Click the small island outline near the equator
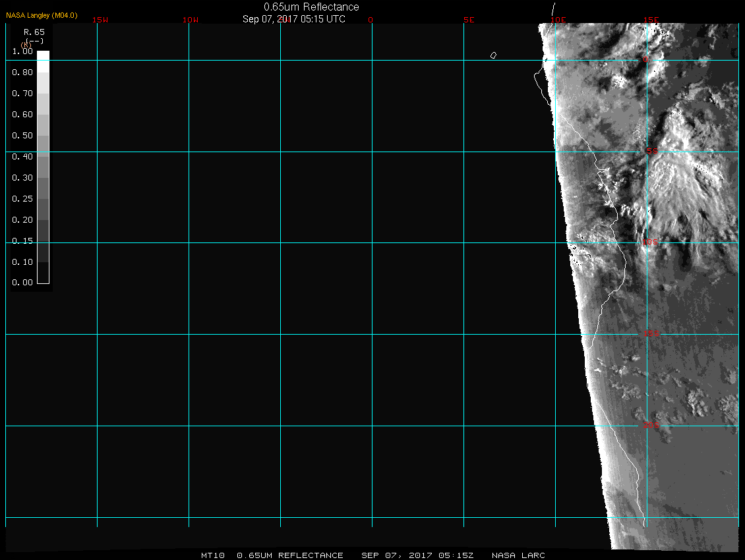The width and height of the screenshot is (745, 560). pos(493,55)
